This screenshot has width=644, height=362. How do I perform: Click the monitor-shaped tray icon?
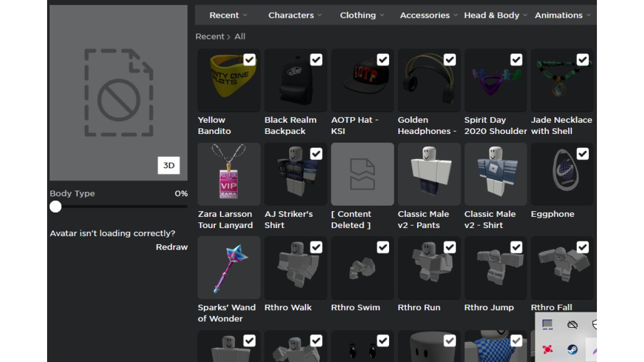click(x=547, y=325)
